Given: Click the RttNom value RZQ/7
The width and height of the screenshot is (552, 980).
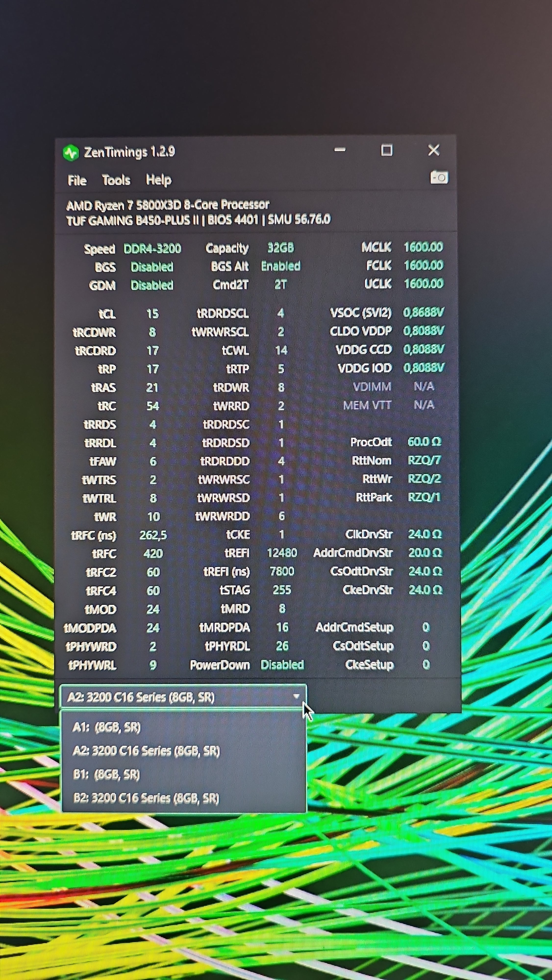Looking at the screenshot, I should tap(425, 460).
